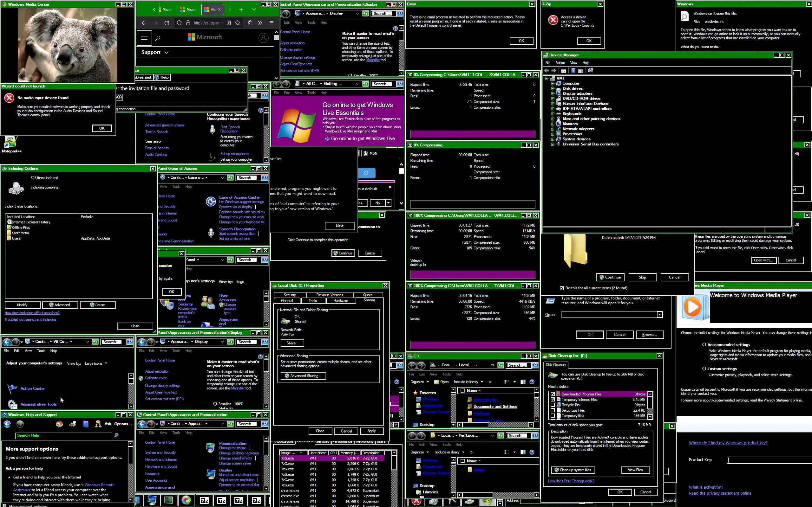
Task: Switch to the Security tab in Local Disk Properties
Action: [290, 295]
